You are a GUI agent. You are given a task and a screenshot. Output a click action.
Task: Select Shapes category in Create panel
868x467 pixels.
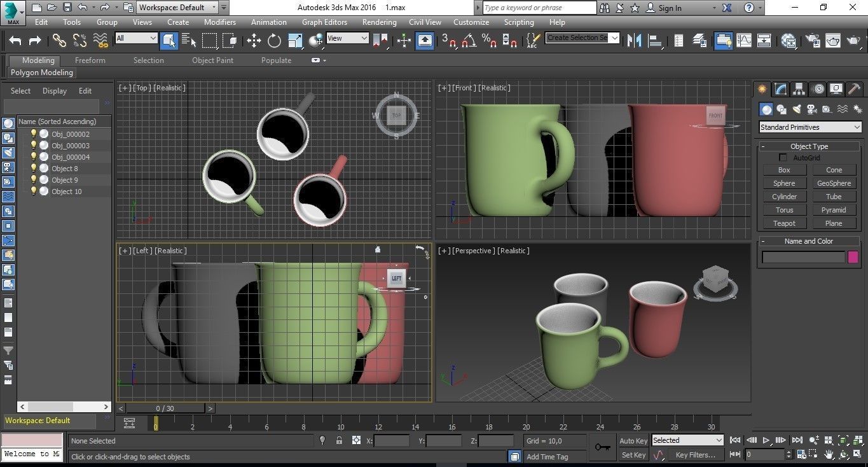(782, 109)
